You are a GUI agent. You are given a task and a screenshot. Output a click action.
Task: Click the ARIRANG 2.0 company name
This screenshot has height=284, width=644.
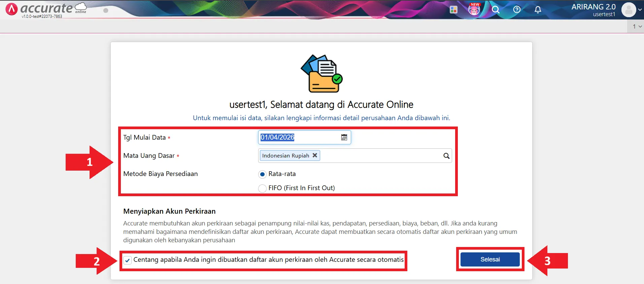[x=593, y=7]
